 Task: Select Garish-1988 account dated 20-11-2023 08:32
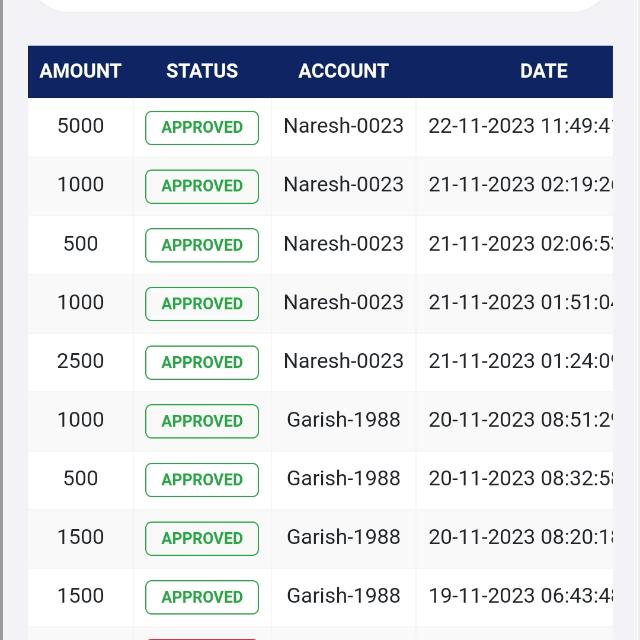[343, 478]
